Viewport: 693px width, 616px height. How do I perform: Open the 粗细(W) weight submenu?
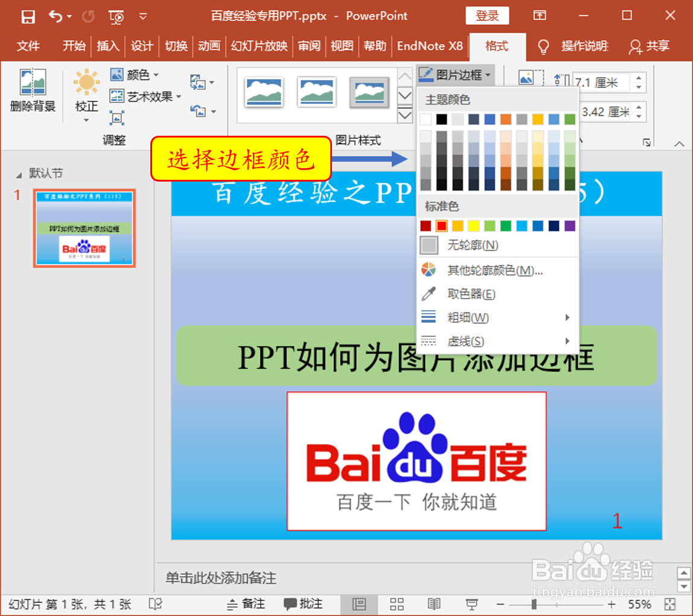(497, 317)
